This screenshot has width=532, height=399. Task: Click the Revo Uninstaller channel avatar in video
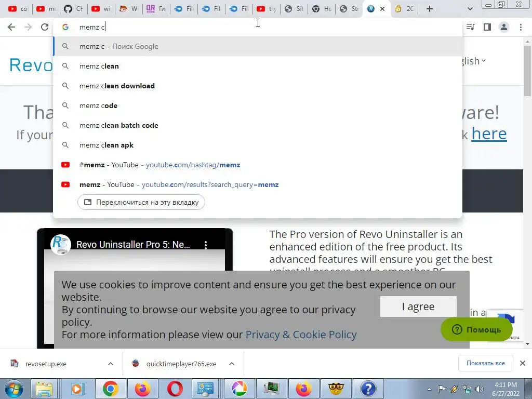click(x=61, y=244)
